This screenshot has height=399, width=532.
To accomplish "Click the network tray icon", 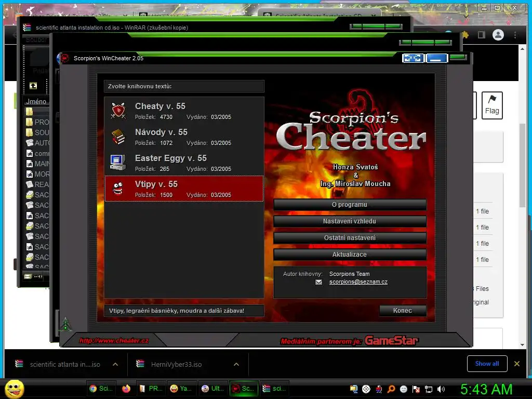I will [x=429, y=389].
